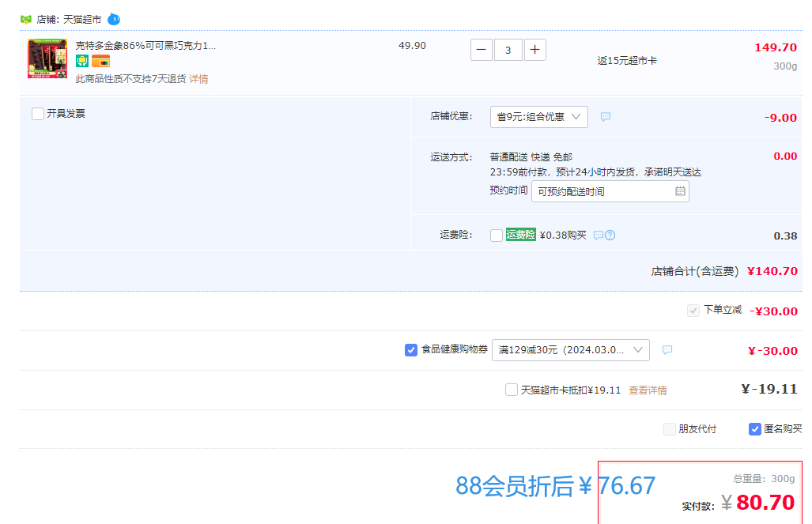Tick the 开具发票 checkbox
812x524 pixels.
click(38, 114)
